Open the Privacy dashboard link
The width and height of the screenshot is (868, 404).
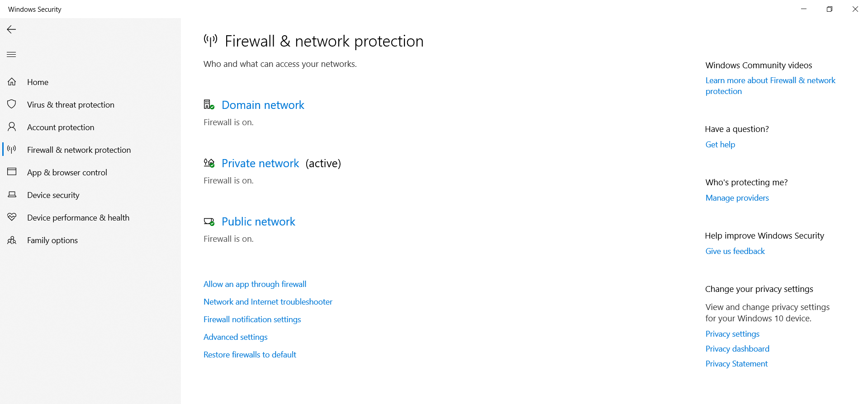(737, 349)
